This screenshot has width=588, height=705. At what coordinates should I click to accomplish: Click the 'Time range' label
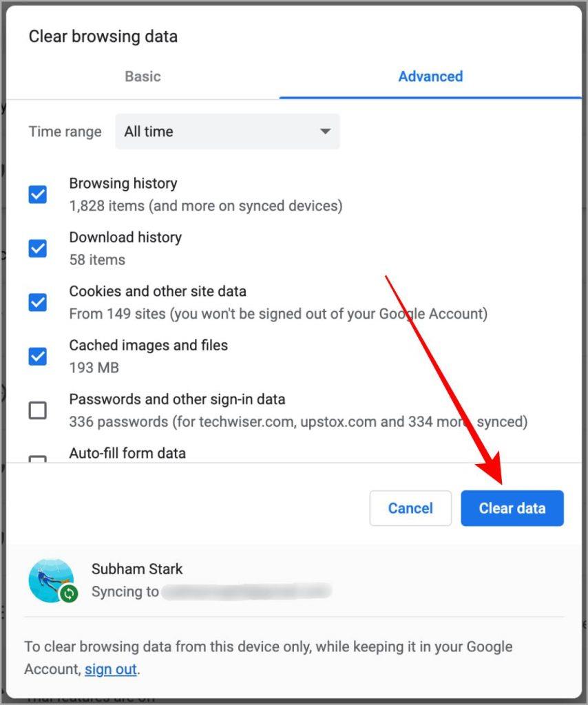(x=65, y=131)
